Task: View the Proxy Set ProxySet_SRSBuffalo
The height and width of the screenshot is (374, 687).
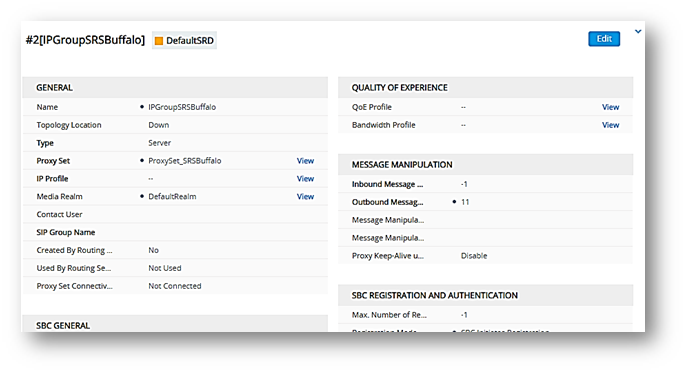Action: [x=305, y=161]
